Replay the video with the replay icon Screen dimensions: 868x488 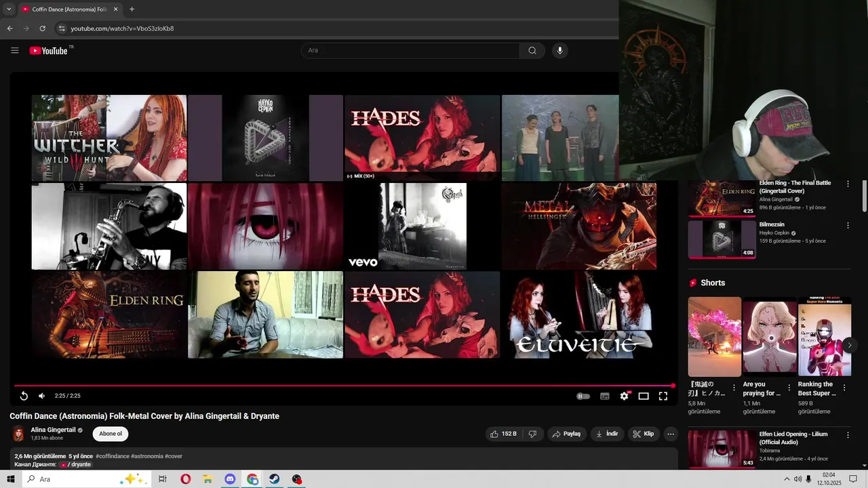pos(24,396)
